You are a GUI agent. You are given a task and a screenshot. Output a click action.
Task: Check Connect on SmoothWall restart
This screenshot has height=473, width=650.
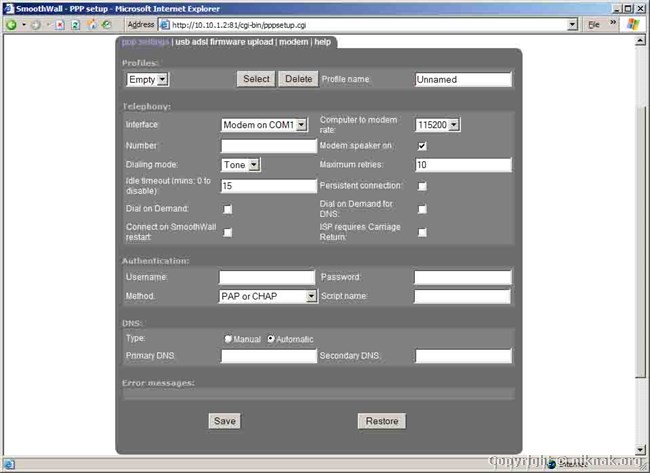(228, 232)
